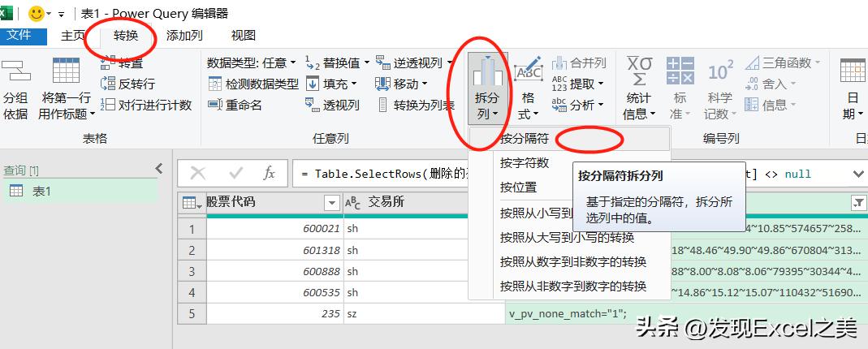Switch to the 添加列 tab
Viewport: 868px width, 349px height.
pos(184,35)
